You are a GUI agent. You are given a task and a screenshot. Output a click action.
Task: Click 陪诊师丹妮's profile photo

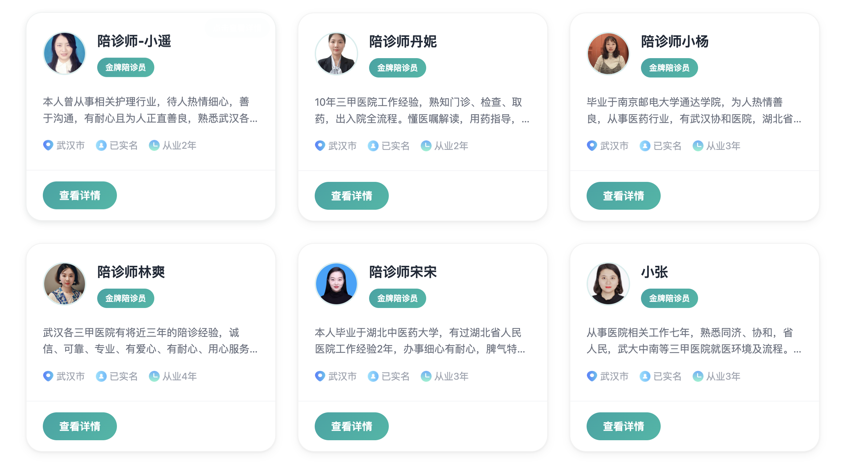click(336, 53)
